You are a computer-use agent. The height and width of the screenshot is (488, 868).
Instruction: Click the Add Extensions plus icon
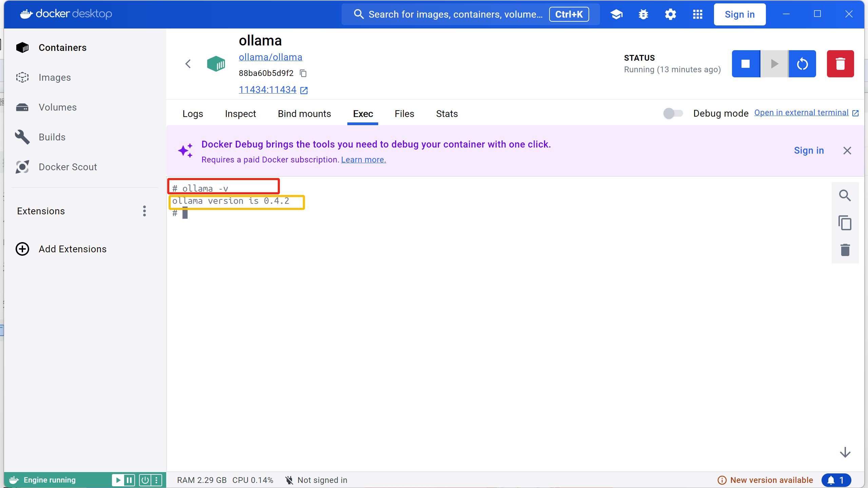coord(22,249)
